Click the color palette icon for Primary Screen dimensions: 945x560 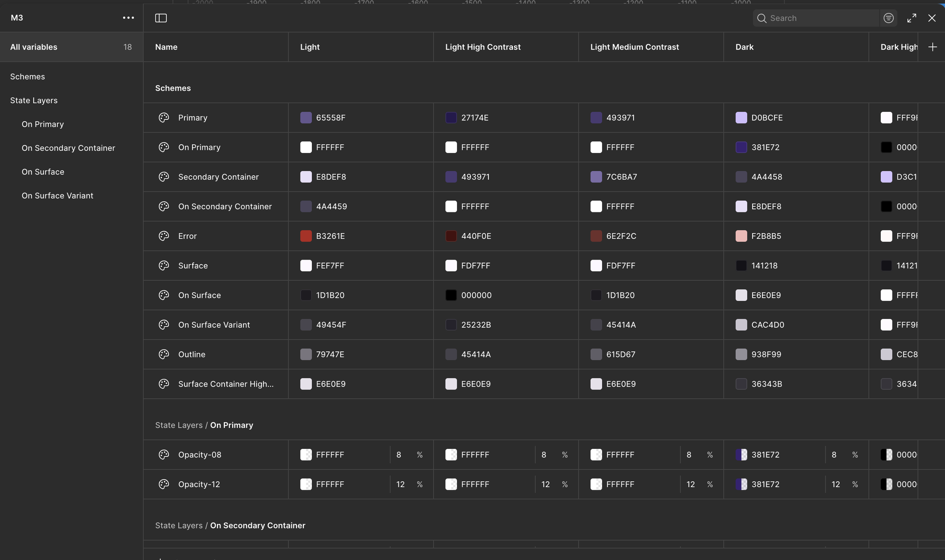pos(164,118)
